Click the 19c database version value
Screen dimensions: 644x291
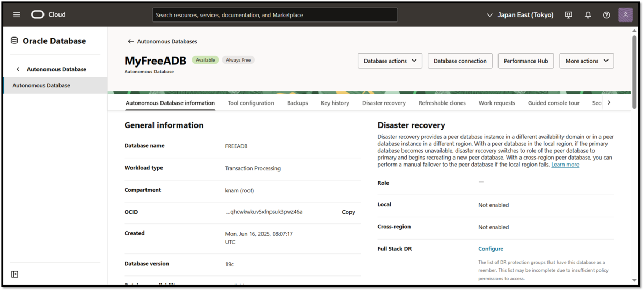[229, 264]
